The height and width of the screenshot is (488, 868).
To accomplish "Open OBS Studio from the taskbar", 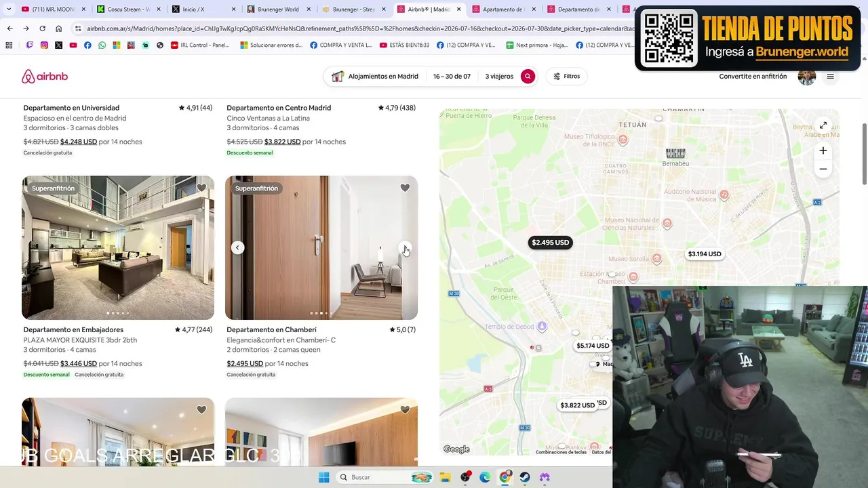I will click(465, 477).
